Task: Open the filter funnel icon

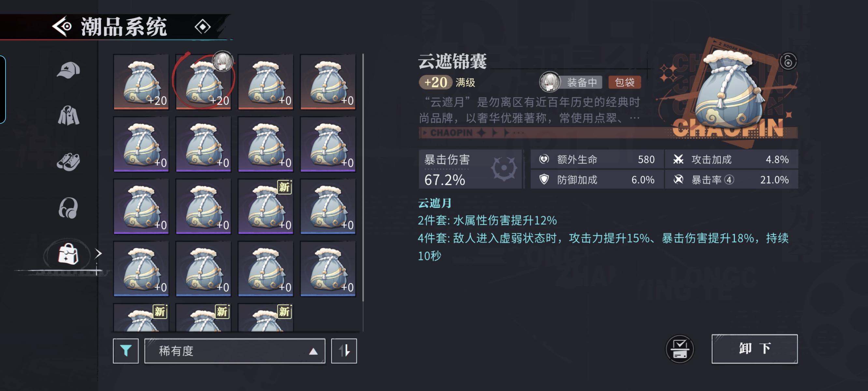Action: [x=126, y=351]
